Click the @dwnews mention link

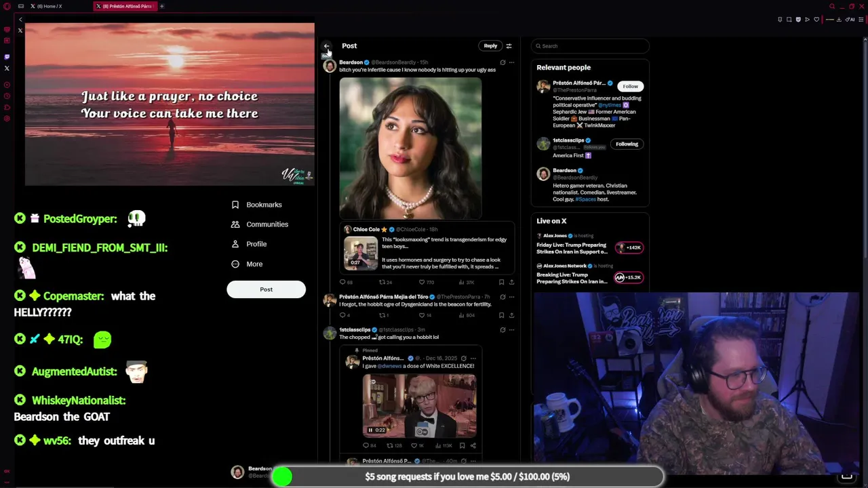click(390, 366)
